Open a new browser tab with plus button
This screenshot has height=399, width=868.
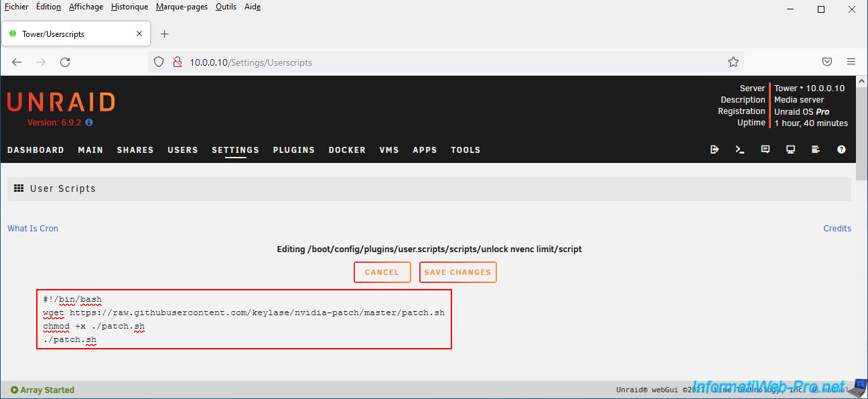(165, 34)
